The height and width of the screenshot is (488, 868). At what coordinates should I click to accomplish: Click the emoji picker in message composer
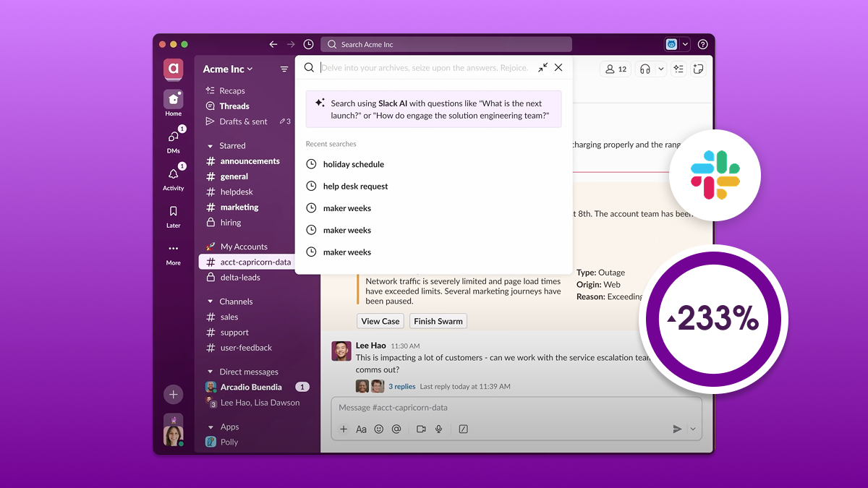379,429
